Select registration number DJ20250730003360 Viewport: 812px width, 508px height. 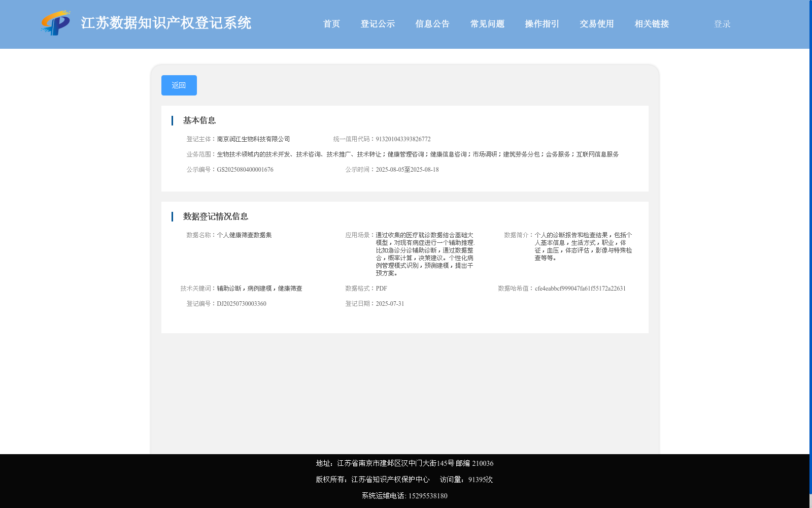pyautogui.click(x=242, y=304)
